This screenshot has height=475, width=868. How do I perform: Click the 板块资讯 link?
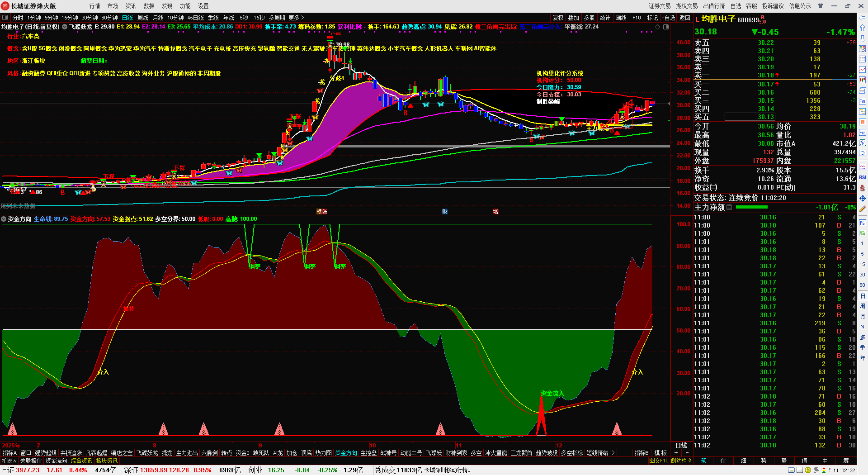coord(107,461)
